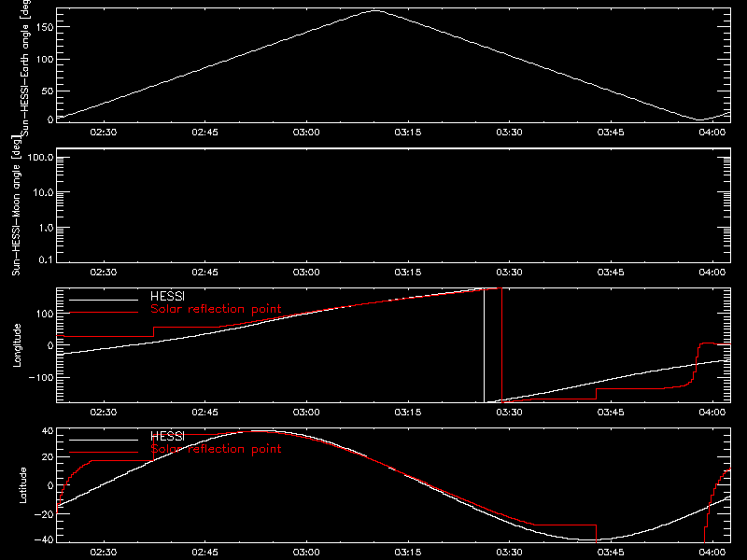Viewport: 747px width, 560px height.
Task: Click 03:00 time label under Longitude plot
Action: [306, 413]
